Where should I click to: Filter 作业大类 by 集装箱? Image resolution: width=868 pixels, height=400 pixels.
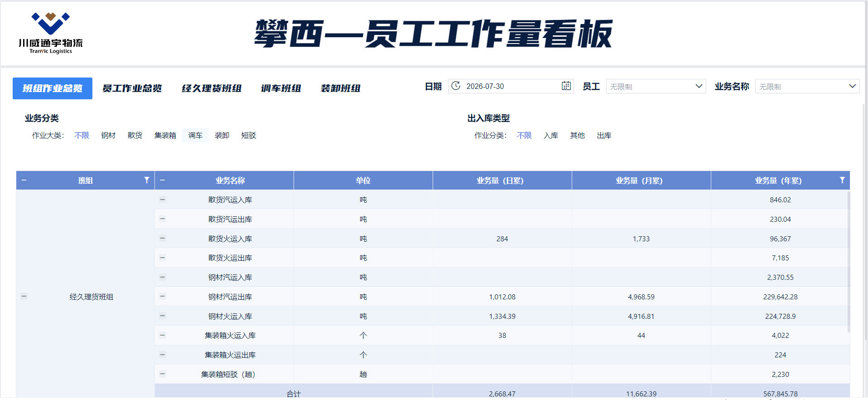point(165,135)
